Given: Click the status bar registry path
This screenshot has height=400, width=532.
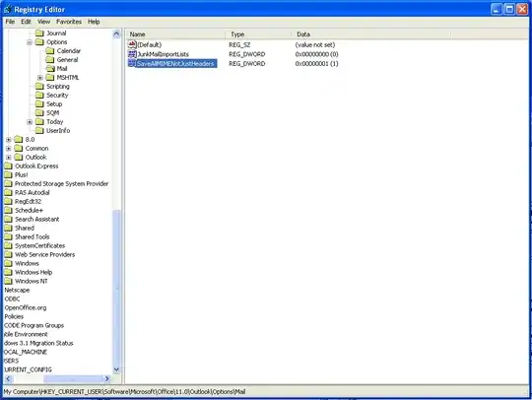Looking at the screenshot, I should pos(124,391).
